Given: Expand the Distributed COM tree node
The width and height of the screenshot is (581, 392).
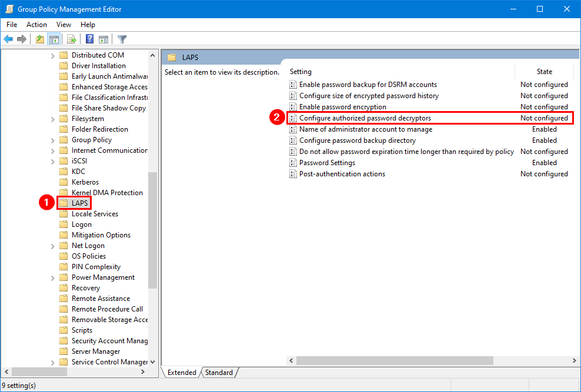Looking at the screenshot, I should (x=52, y=55).
